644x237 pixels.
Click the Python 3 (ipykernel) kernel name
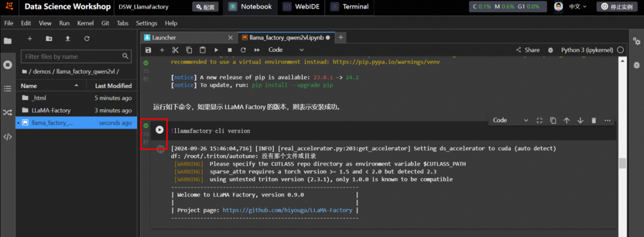pyautogui.click(x=587, y=50)
